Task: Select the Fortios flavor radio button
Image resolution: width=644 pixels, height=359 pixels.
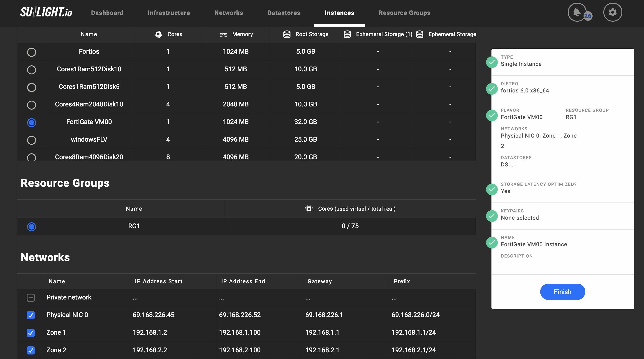Action: tap(32, 52)
